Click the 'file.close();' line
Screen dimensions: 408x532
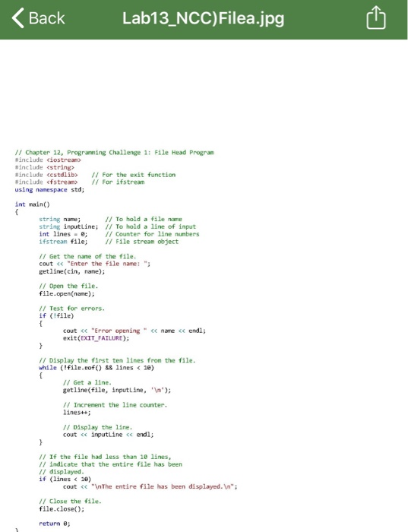62,509
